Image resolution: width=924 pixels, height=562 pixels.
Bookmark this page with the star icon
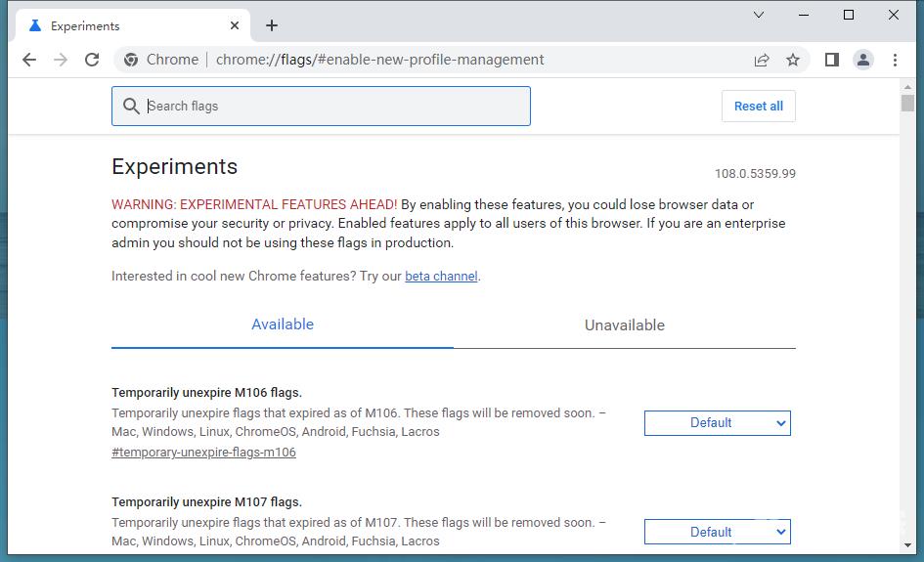pos(793,60)
